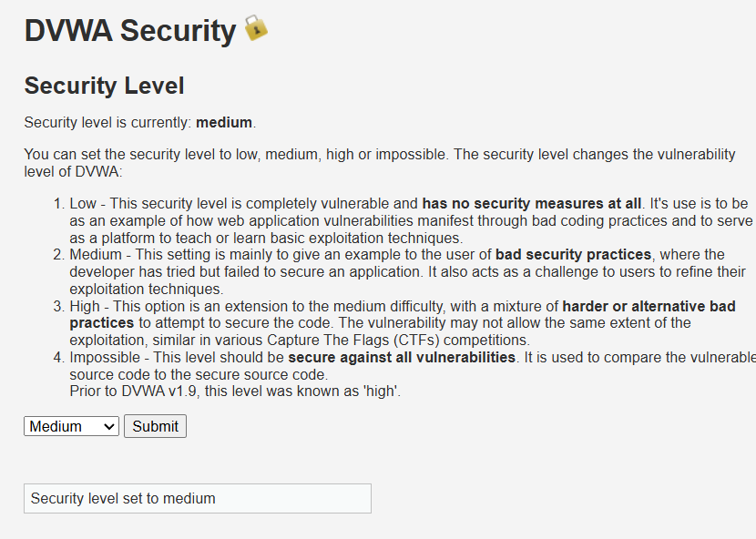Click the bold 'medium' current level text
The width and height of the screenshot is (756, 539).
[223, 122]
